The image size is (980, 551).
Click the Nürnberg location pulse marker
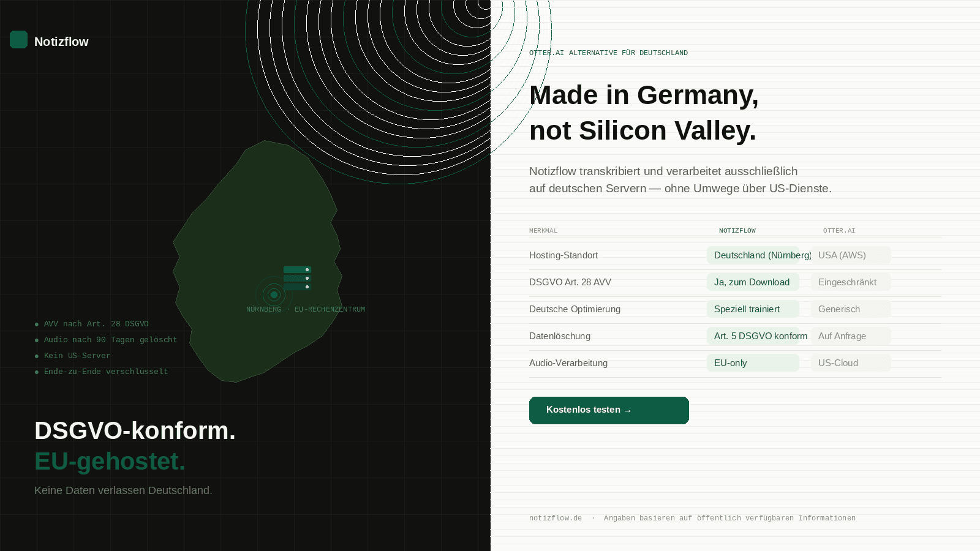[x=274, y=295]
